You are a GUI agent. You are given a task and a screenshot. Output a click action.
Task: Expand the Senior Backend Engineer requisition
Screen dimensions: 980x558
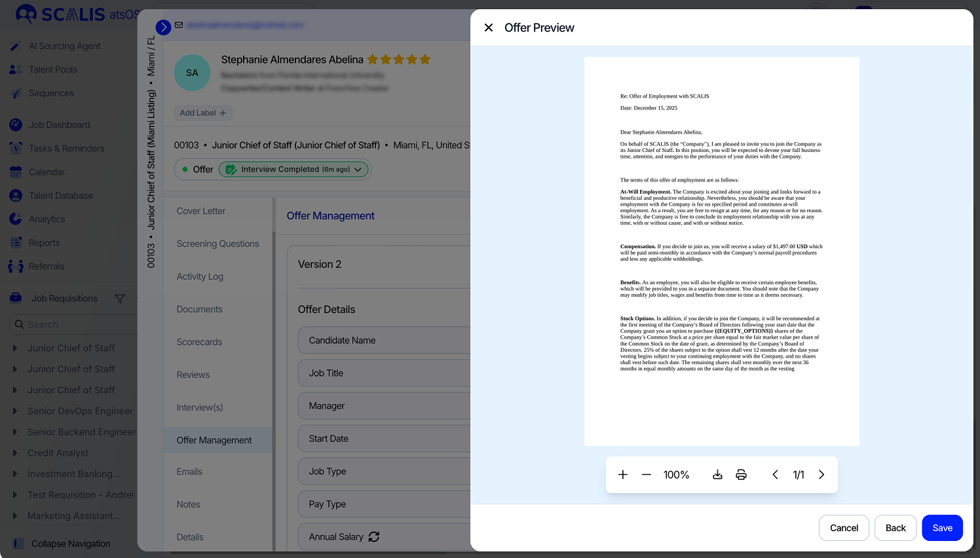pyautogui.click(x=15, y=432)
